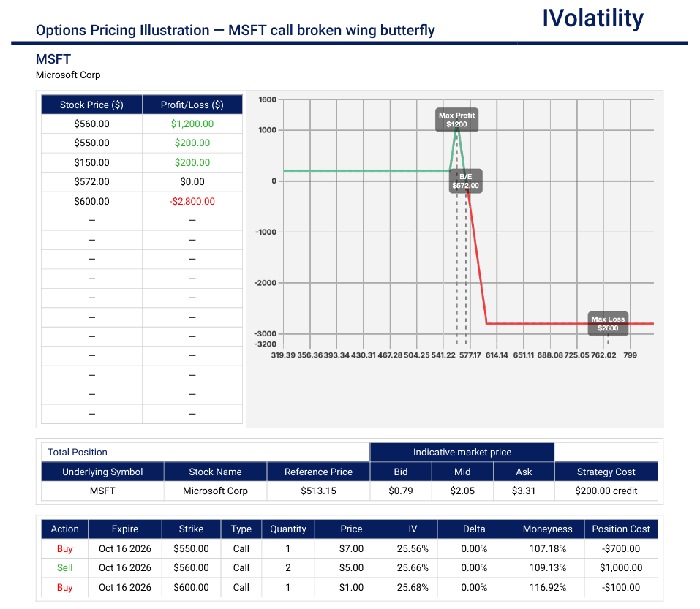
Task: Click the 1600 y-axis label
Action: [x=268, y=99]
